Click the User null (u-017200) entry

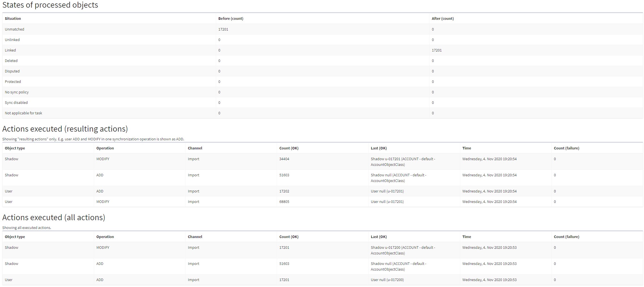click(x=387, y=280)
